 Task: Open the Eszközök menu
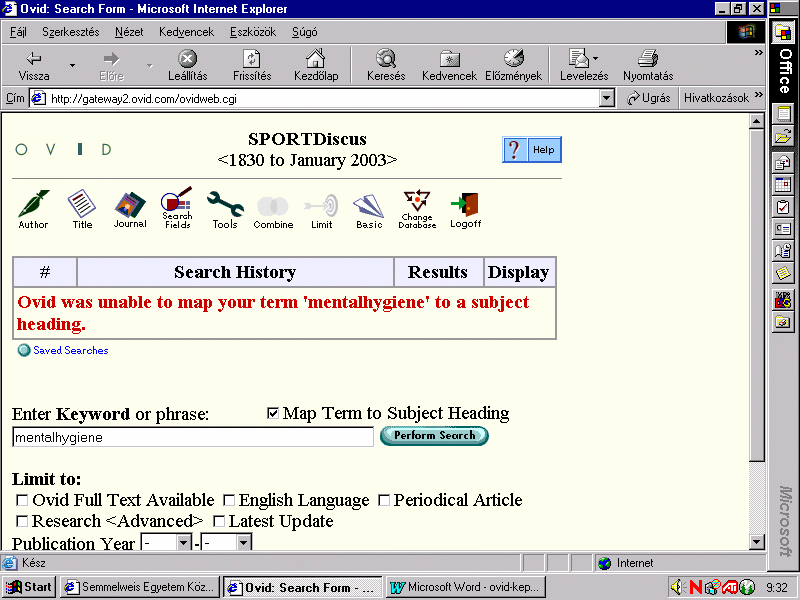tap(253, 32)
